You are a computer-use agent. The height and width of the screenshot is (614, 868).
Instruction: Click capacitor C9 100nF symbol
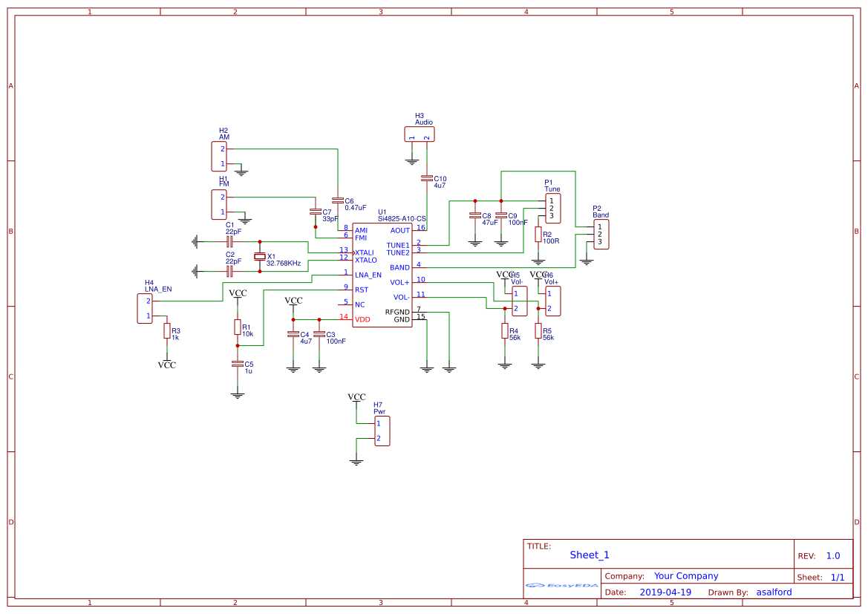pyautogui.click(x=501, y=215)
